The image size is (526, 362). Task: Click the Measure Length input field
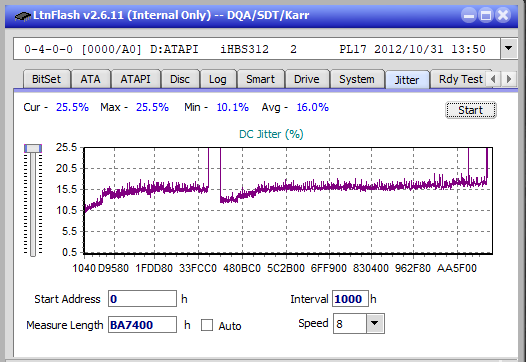coord(142,325)
